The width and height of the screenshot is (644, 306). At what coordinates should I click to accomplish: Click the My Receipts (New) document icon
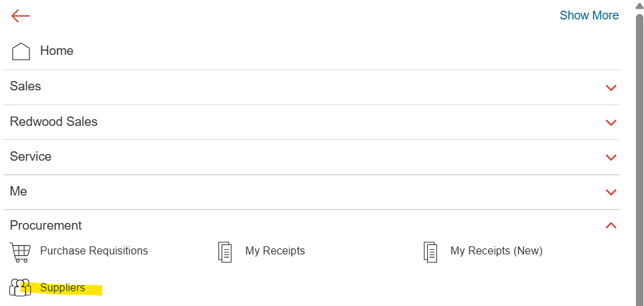coord(430,252)
